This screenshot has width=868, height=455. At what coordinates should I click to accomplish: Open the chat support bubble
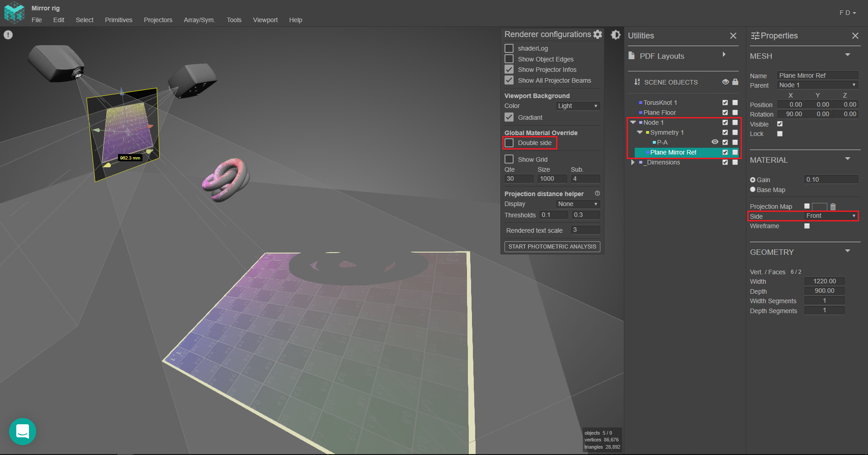[23, 432]
